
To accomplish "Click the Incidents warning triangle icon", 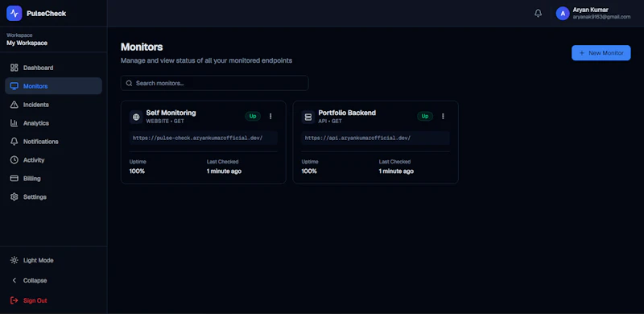I will (x=14, y=105).
